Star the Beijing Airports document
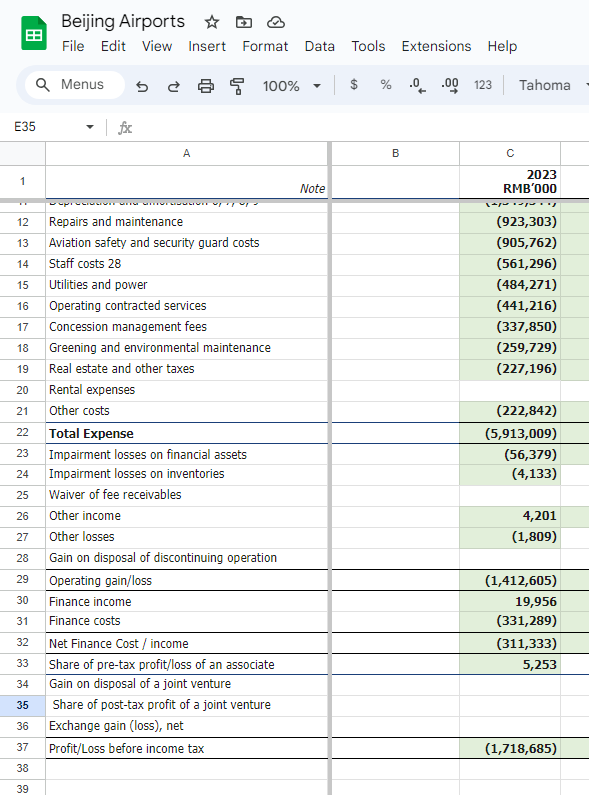 click(211, 22)
